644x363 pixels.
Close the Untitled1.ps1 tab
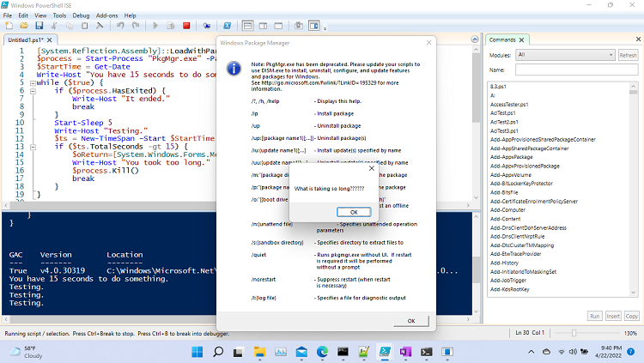pyautogui.click(x=49, y=39)
